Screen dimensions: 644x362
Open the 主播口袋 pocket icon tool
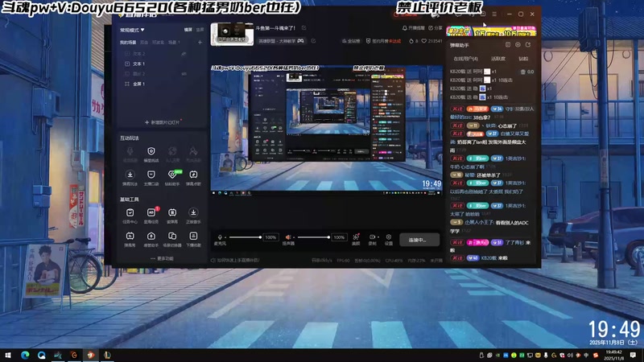151,175
